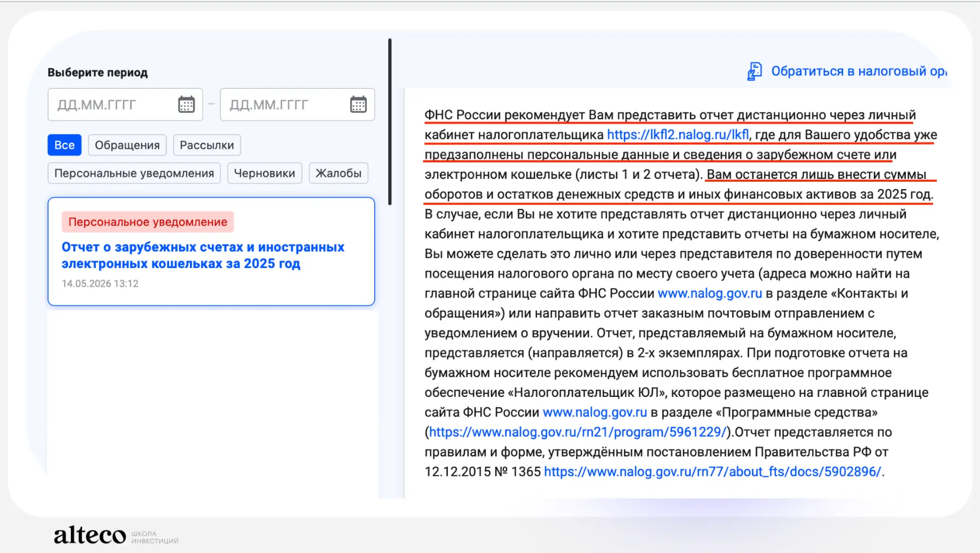Select the Черновики filter tab

(264, 173)
